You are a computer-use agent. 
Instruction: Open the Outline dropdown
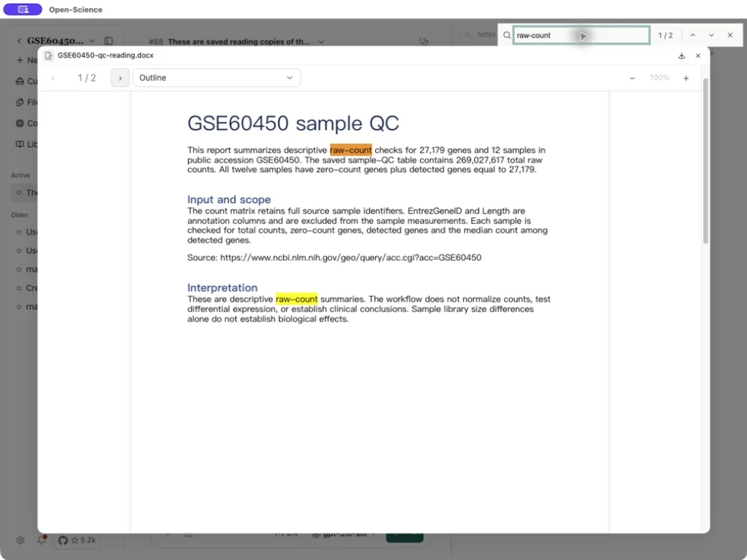pos(216,78)
